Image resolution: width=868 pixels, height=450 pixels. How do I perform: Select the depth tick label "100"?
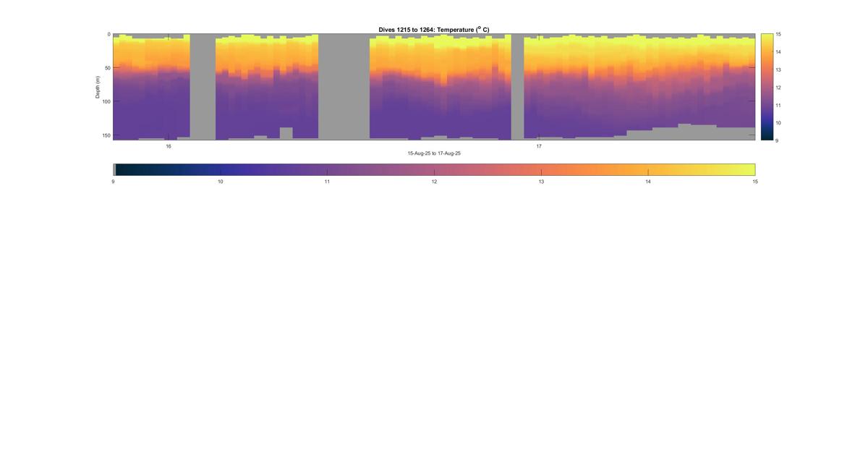(106, 102)
